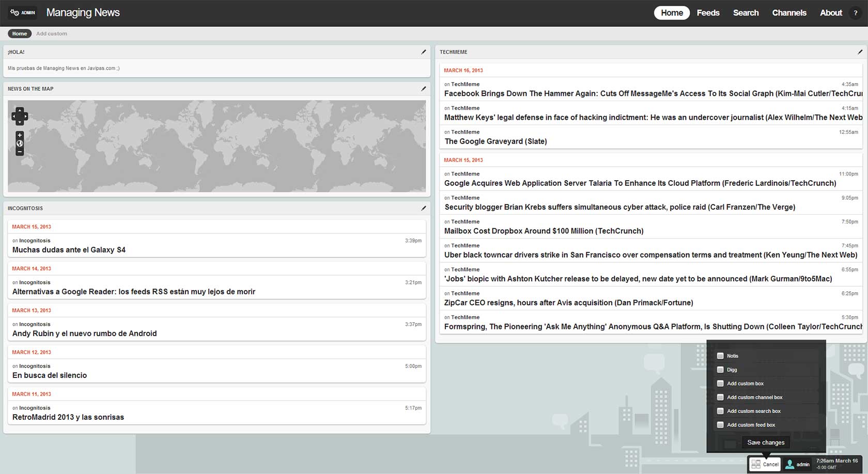This screenshot has width=868, height=474.
Task: Tick the Add custom search box checkbox
Action: point(720,411)
